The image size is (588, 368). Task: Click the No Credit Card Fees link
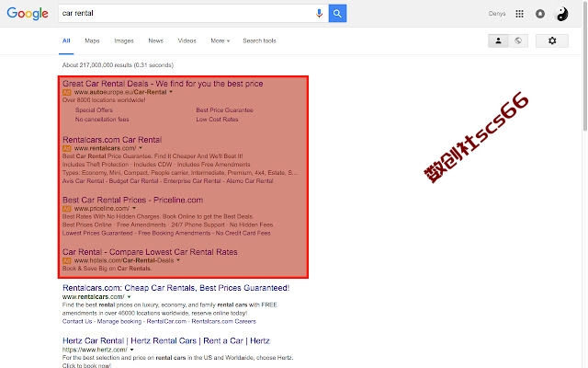pos(243,233)
